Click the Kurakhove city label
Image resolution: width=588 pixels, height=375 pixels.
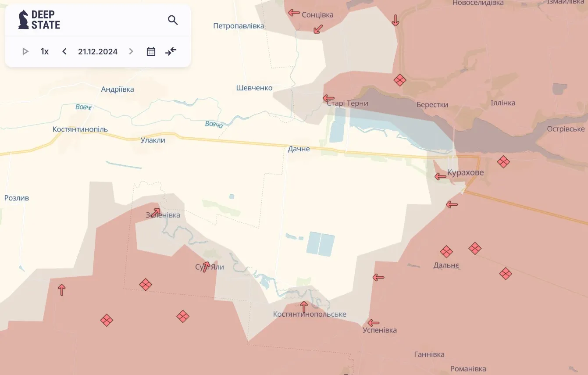pos(466,172)
